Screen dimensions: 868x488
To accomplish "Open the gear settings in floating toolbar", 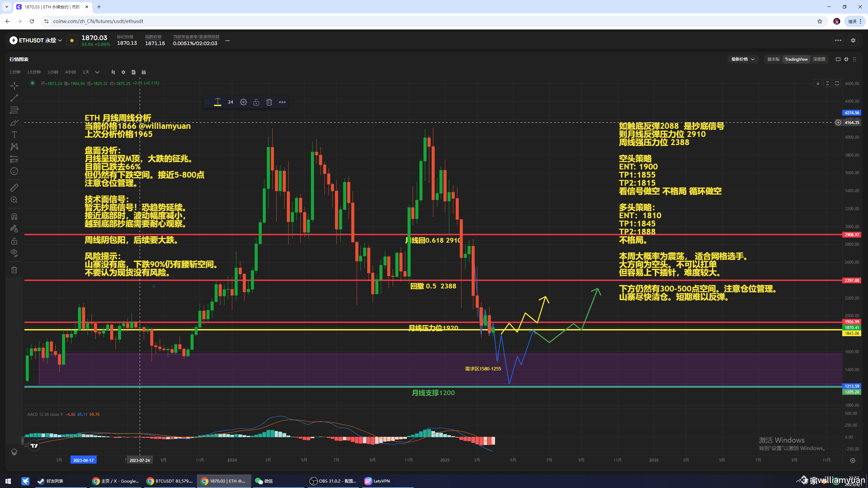I will tap(243, 102).
